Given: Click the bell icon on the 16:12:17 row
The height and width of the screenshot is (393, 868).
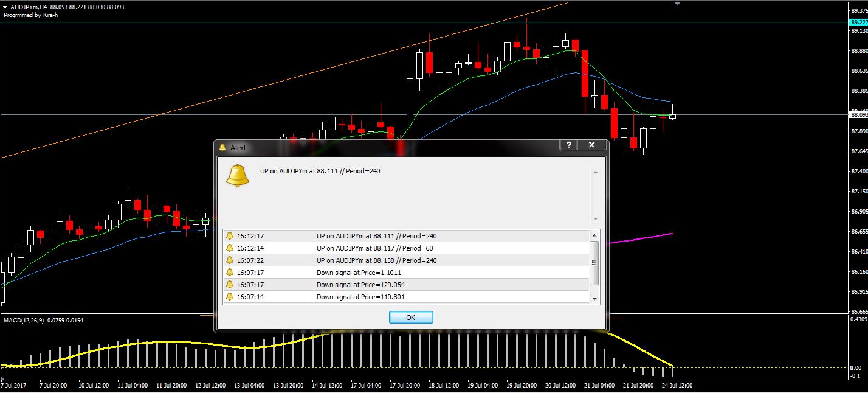Looking at the screenshot, I should (x=229, y=236).
